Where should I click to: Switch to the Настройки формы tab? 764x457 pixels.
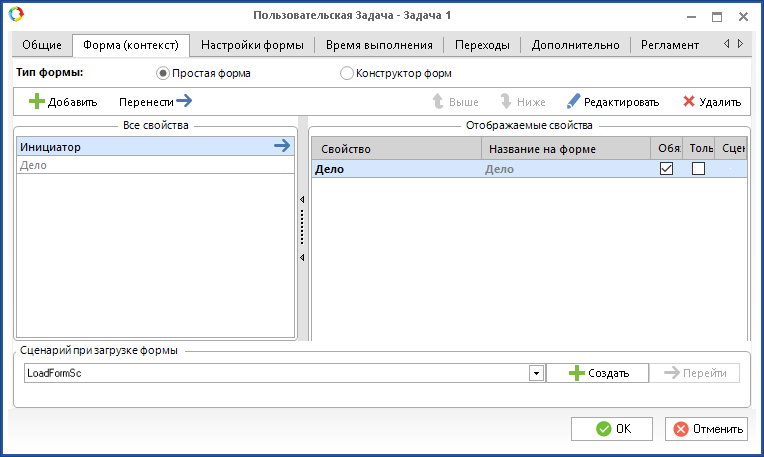[252, 45]
